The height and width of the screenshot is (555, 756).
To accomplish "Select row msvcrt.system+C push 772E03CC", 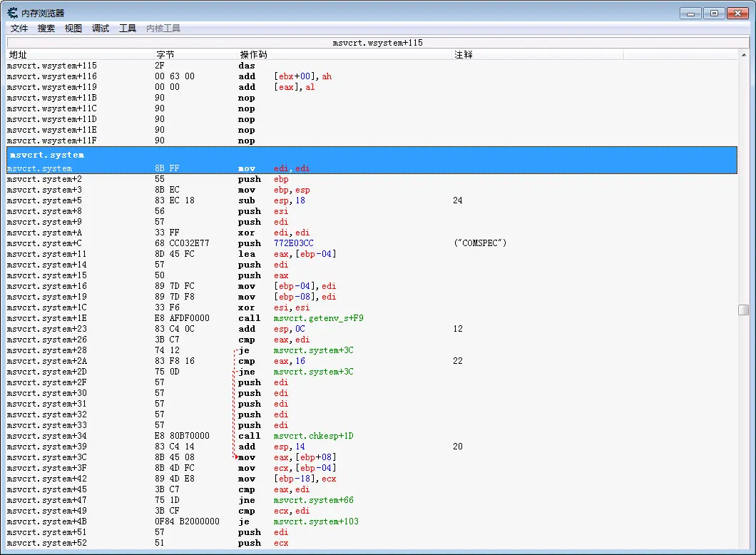I will 372,243.
